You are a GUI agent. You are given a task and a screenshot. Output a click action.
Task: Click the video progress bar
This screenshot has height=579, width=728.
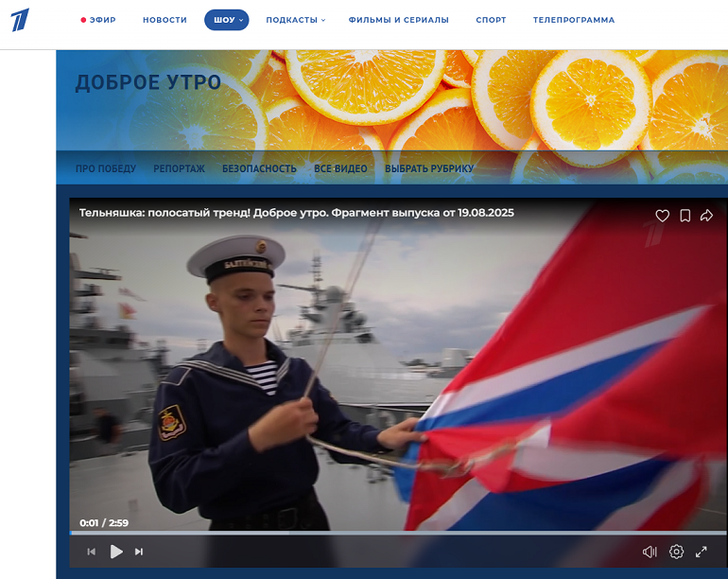point(378,533)
